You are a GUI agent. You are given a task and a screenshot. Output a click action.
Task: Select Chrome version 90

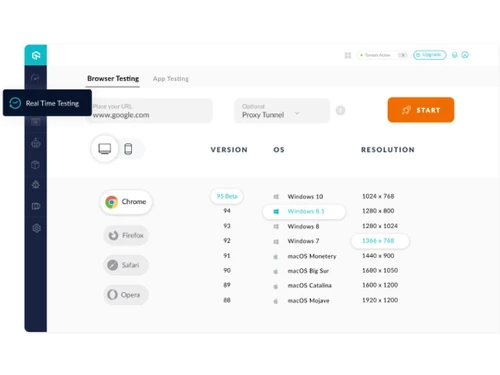click(227, 270)
